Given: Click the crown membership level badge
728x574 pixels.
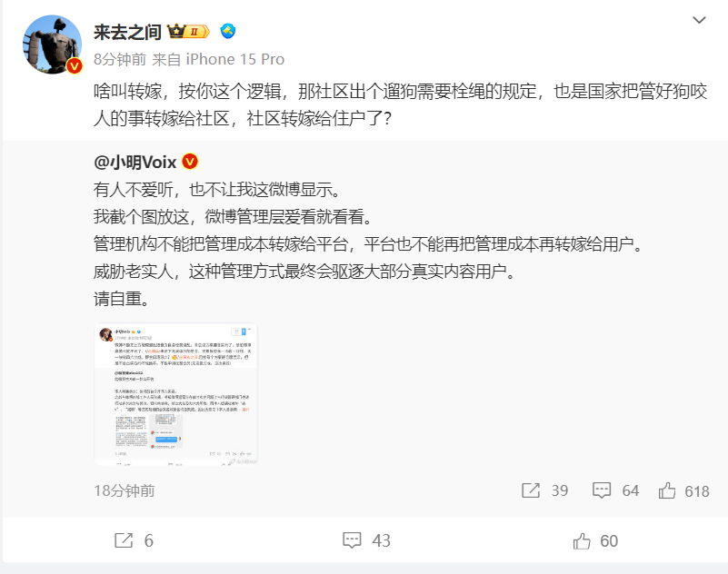Looking at the screenshot, I should 188,32.
